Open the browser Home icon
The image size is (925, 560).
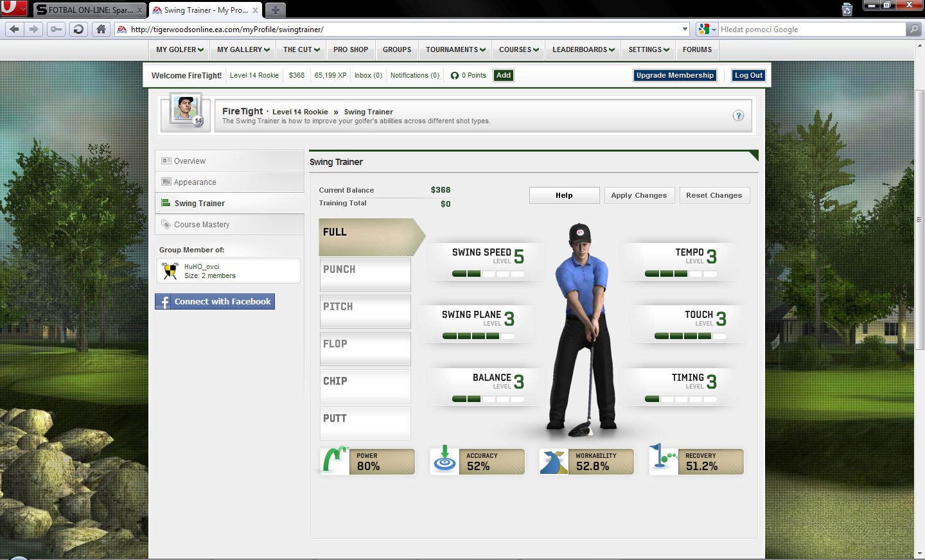101,29
